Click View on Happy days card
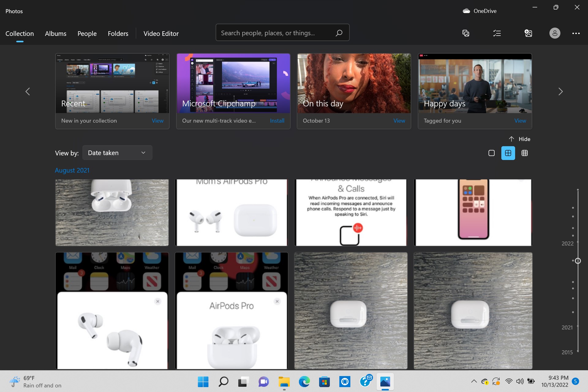The width and height of the screenshot is (588, 392). pyautogui.click(x=520, y=121)
